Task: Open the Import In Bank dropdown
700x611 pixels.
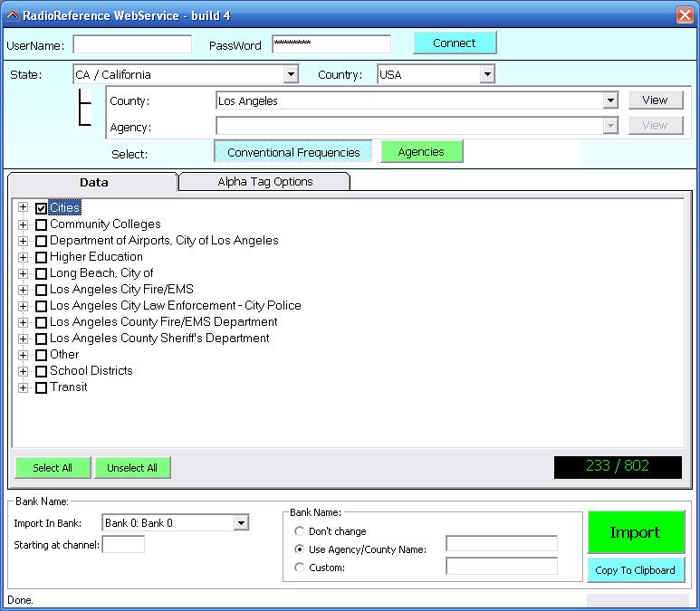Action: (241, 522)
